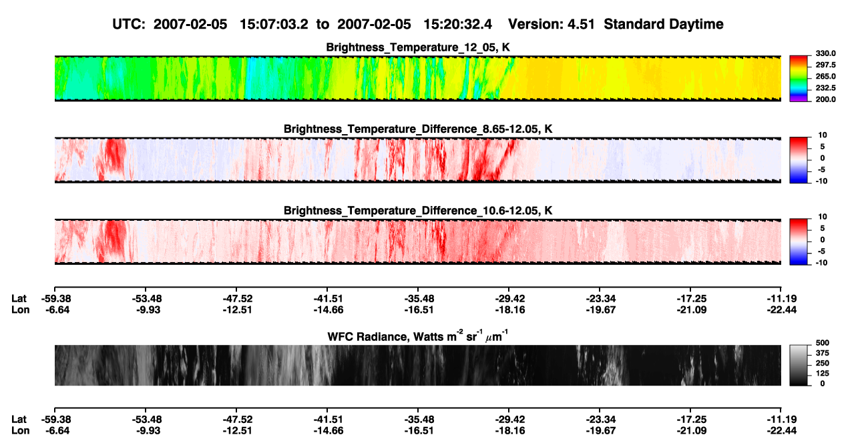
Task: Click the 'Lat' label of the WFC axis
Action: (x=19, y=420)
